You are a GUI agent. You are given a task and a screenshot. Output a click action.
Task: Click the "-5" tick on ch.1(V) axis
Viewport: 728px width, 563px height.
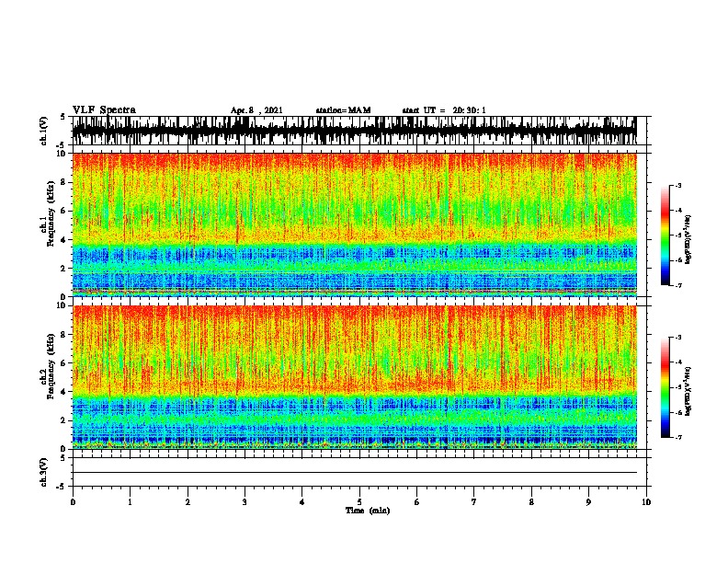click(62, 145)
